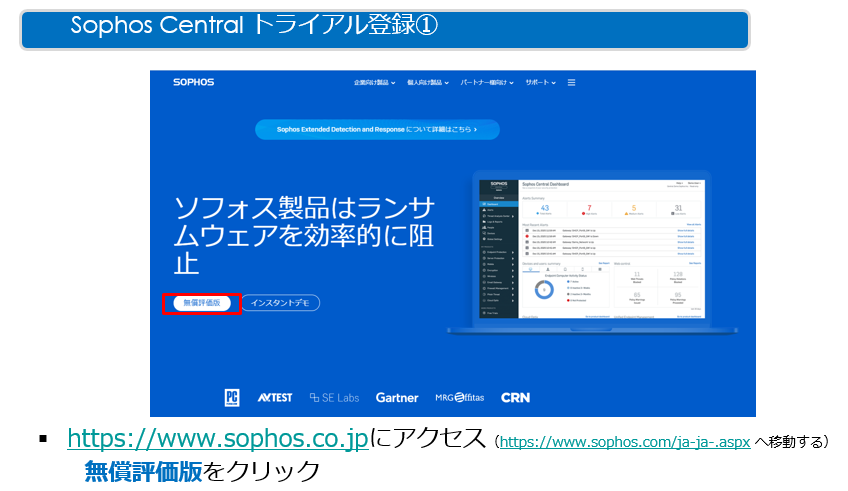Open the https://www.sophos.co.jp link
This screenshot has width=848, height=491.
(x=218, y=438)
